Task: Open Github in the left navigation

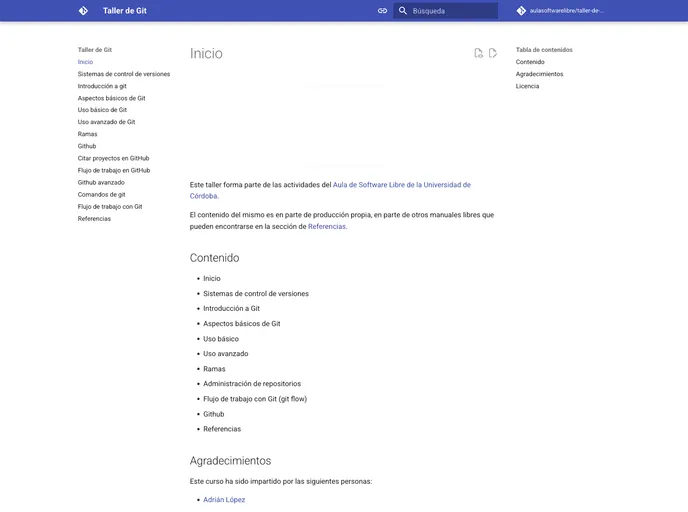Action: [x=87, y=146]
